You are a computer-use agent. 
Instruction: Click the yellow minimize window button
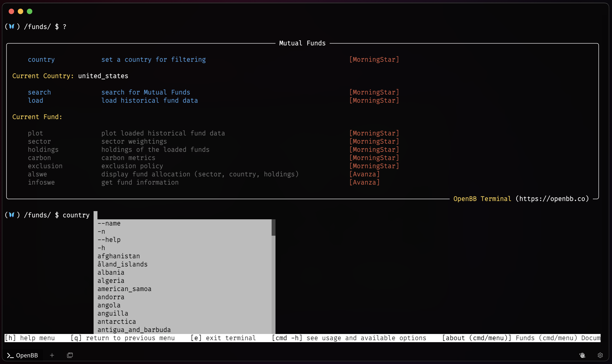pyautogui.click(x=21, y=11)
